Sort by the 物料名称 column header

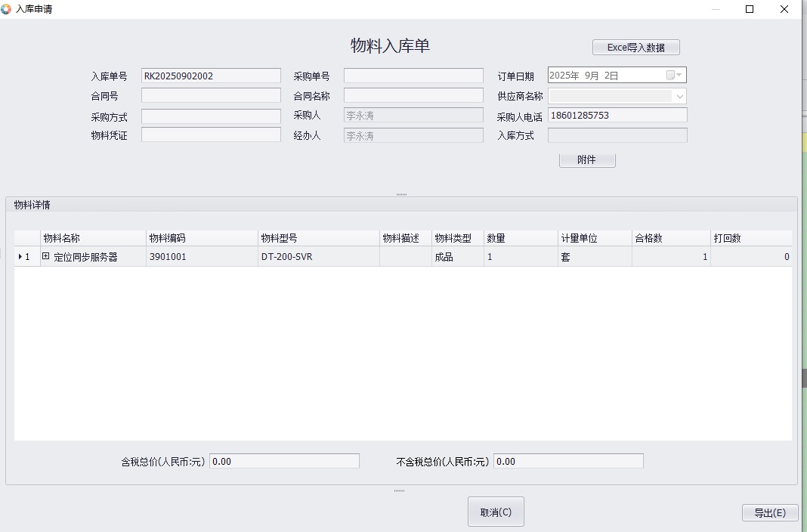coord(93,238)
